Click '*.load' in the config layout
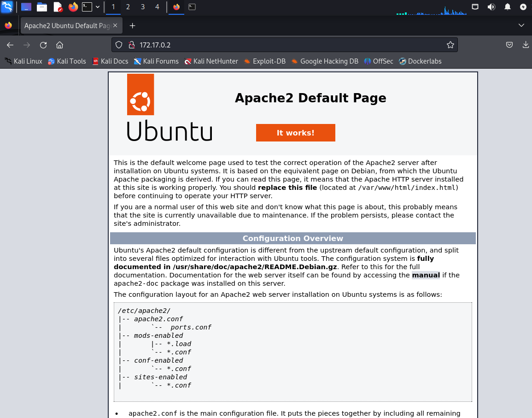The height and width of the screenshot is (418, 532). [x=179, y=344]
